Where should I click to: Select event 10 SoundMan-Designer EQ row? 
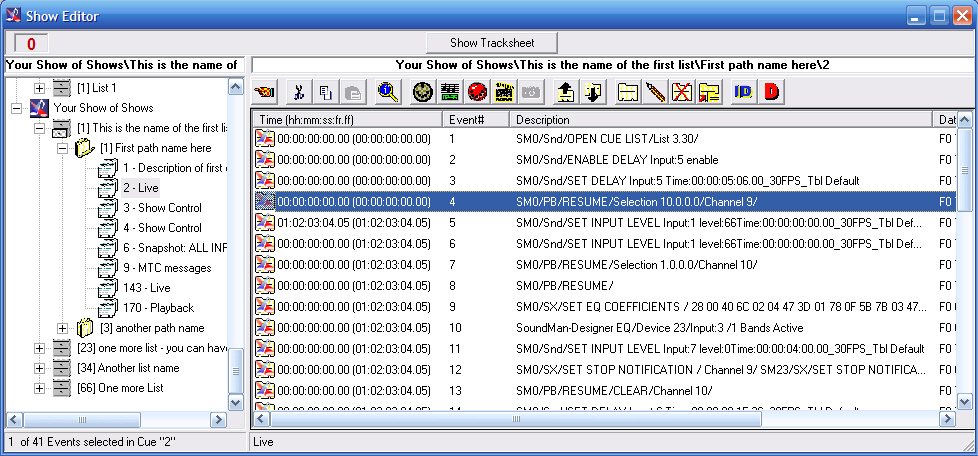pyautogui.click(x=604, y=327)
